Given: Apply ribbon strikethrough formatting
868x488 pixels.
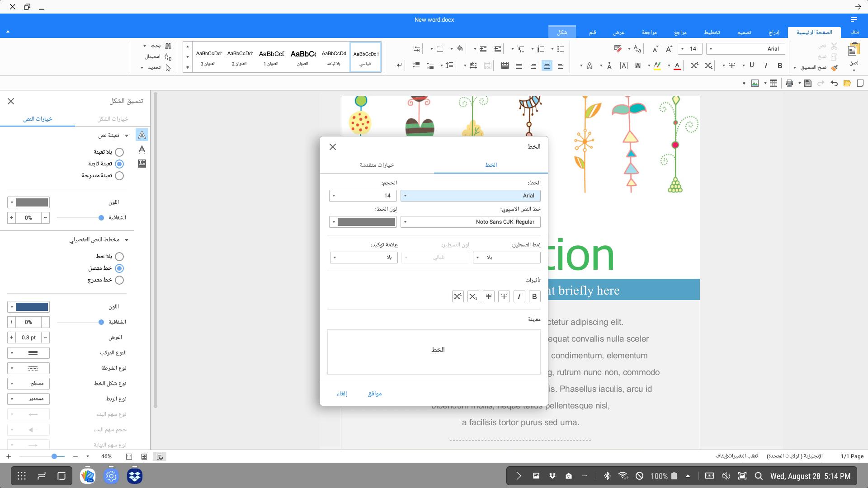Looking at the screenshot, I should tap(732, 66).
